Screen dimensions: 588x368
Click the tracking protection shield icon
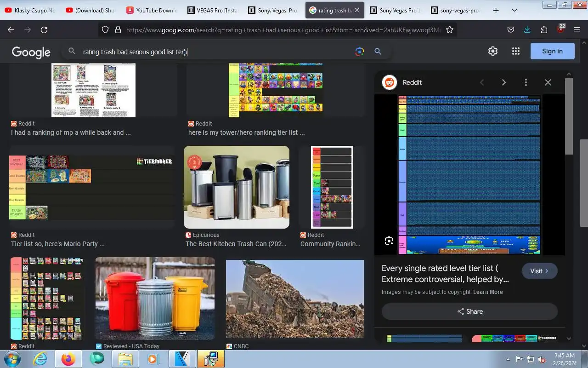pos(105,29)
